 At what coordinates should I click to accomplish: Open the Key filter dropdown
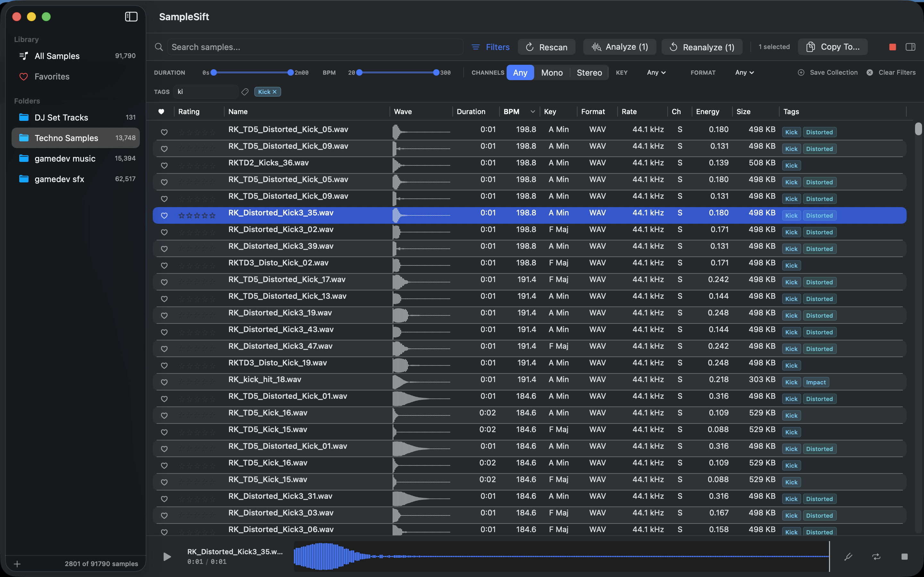click(656, 72)
